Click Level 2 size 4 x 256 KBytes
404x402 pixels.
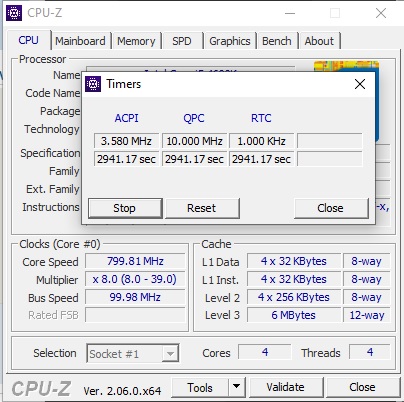[x=294, y=297]
